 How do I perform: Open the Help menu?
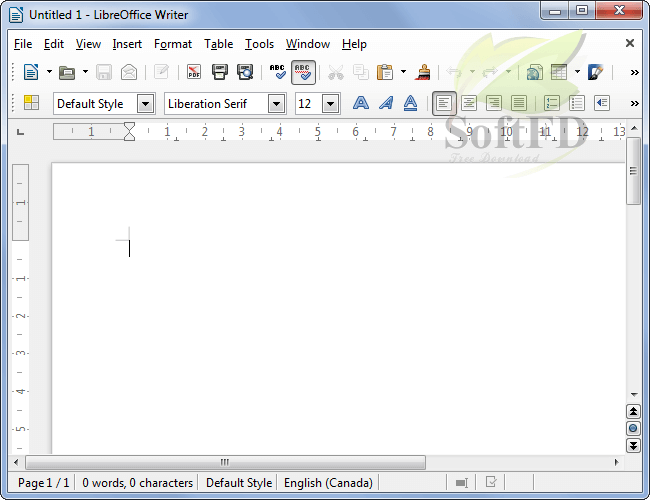[x=354, y=44]
